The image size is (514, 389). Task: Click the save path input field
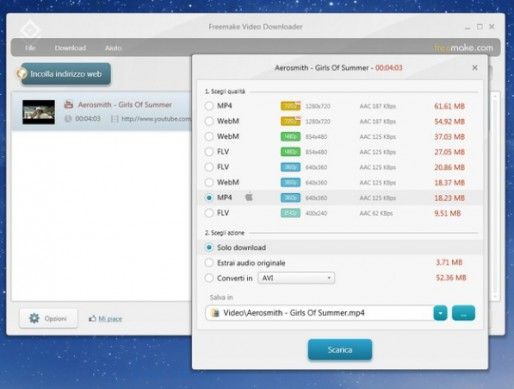[319, 313]
